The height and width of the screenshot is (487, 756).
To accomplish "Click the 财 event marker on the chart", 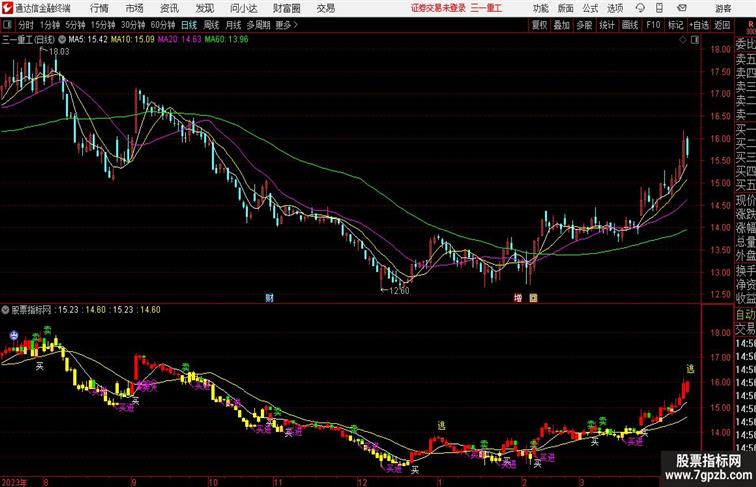I will click(x=270, y=298).
